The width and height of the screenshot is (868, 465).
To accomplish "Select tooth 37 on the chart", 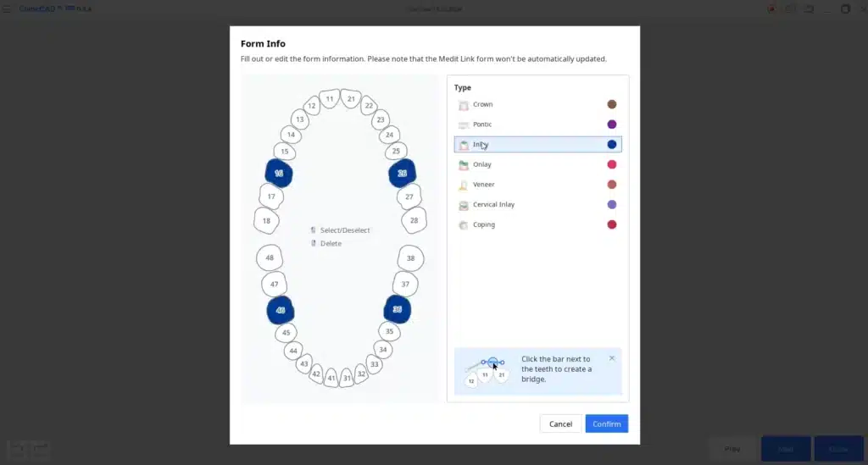I will pos(405,285).
